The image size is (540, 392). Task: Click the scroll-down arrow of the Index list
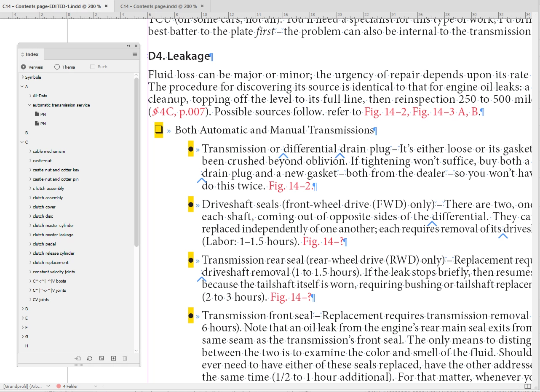(136, 350)
